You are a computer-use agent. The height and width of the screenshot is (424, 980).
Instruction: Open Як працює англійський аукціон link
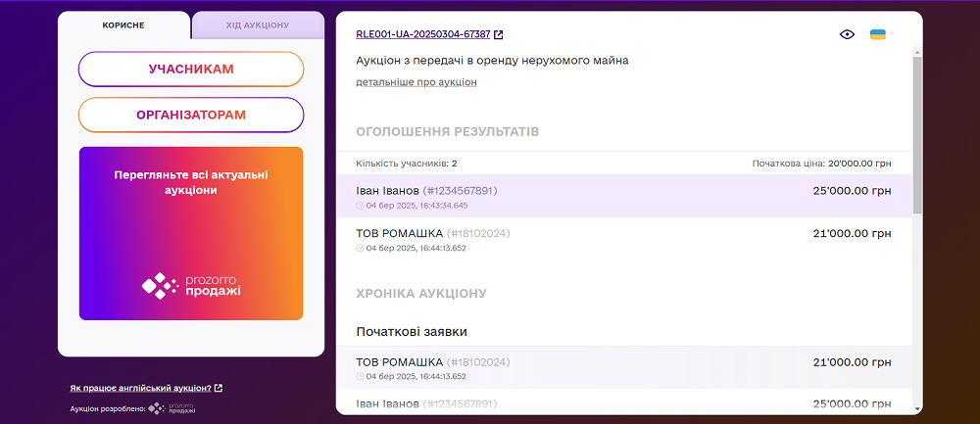(140, 388)
